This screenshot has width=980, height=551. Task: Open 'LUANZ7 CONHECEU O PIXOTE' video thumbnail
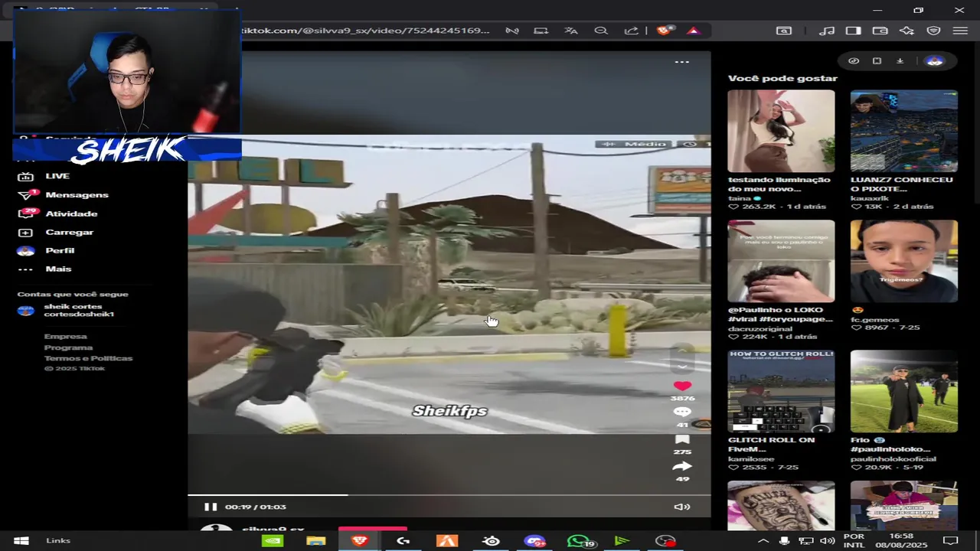903,131
